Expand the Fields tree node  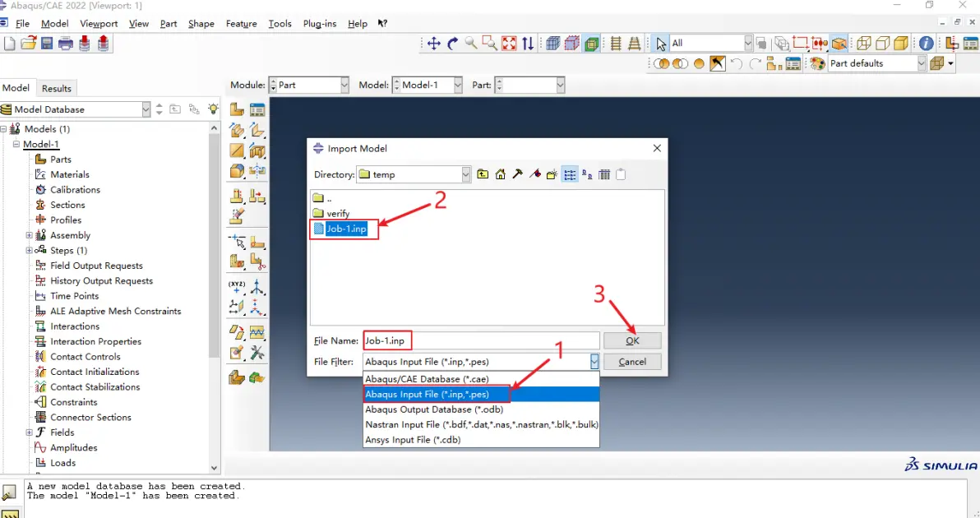pos(29,432)
